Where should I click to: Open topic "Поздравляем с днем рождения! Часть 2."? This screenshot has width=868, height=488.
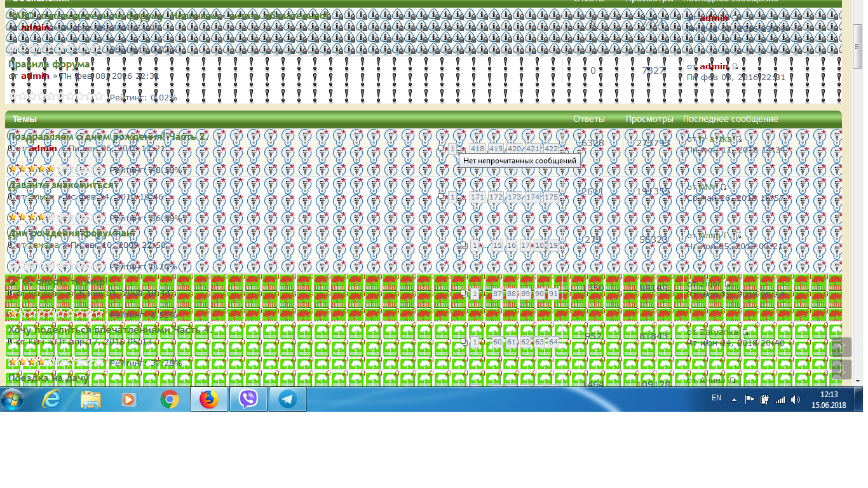[x=107, y=137]
